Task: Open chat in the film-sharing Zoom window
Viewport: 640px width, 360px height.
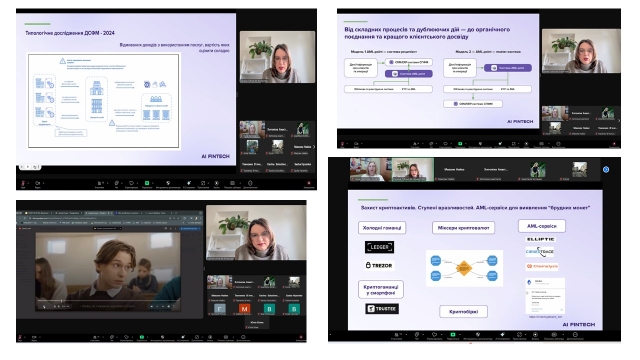Action: (x=112, y=337)
